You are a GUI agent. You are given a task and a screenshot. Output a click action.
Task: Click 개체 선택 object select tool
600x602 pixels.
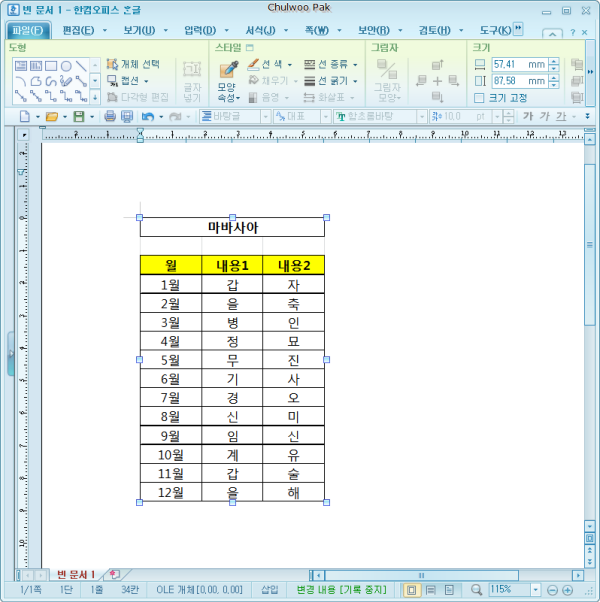[x=133, y=64]
